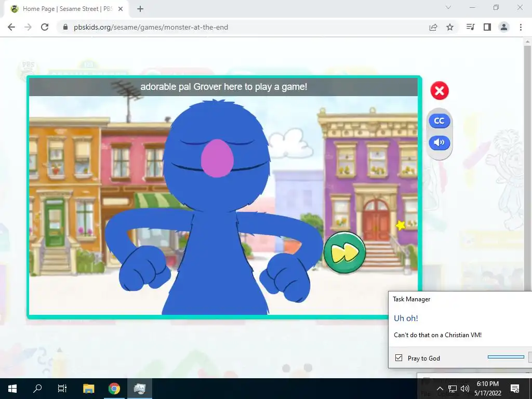The image size is (532, 399).
Task: Open the media control icon in toolbar
Action: (470, 27)
